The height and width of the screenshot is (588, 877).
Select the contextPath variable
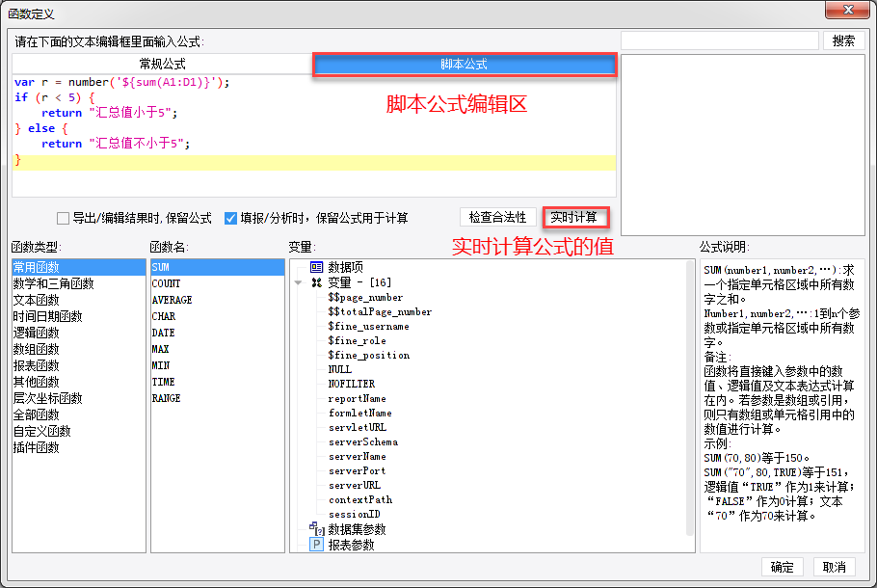(x=360, y=499)
